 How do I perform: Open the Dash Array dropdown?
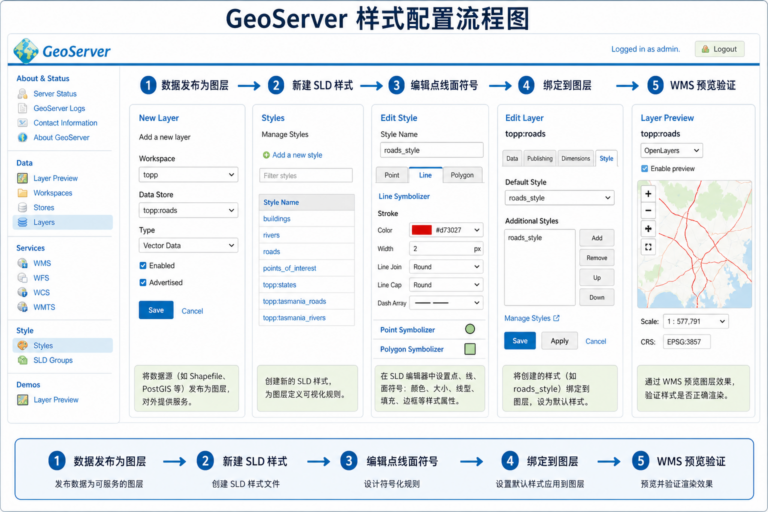coord(446,303)
